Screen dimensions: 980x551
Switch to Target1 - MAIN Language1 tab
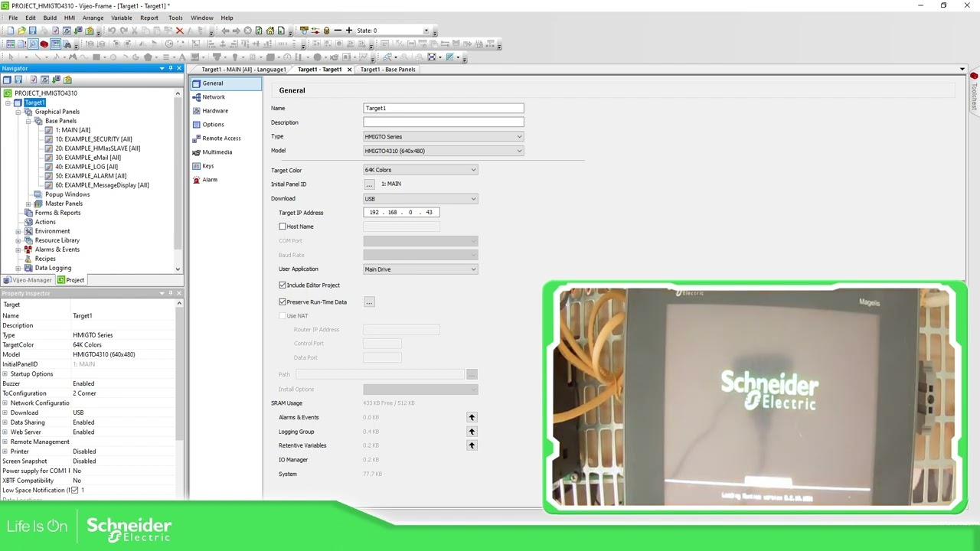tap(243, 70)
